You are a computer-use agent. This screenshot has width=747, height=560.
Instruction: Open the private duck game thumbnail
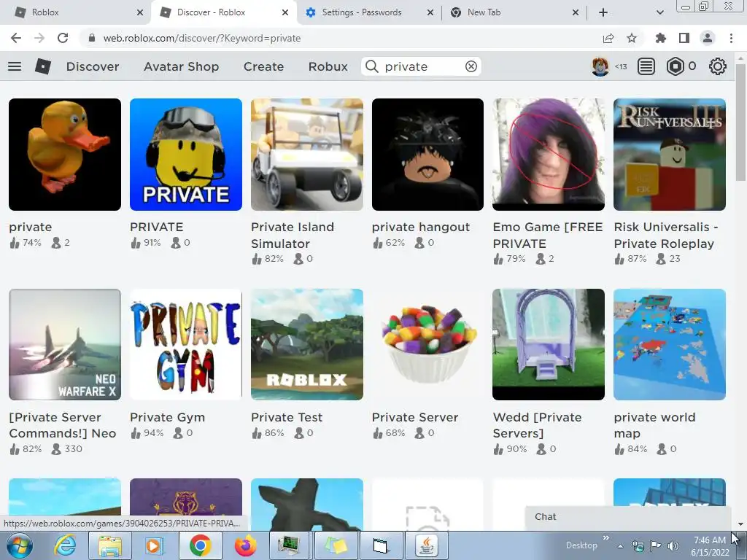65,155
